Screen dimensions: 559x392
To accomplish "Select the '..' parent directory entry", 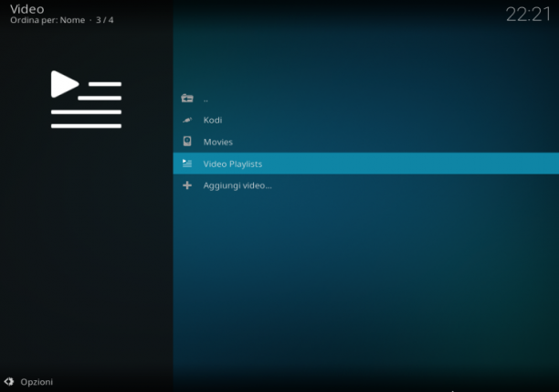I will pyautogui.click(x=365, y=99).
